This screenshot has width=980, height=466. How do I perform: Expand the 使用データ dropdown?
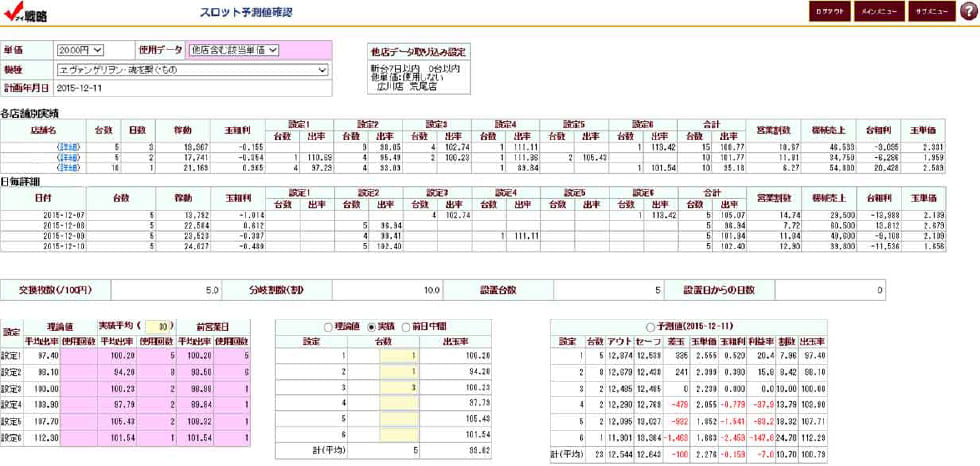(x=233, y=49)
